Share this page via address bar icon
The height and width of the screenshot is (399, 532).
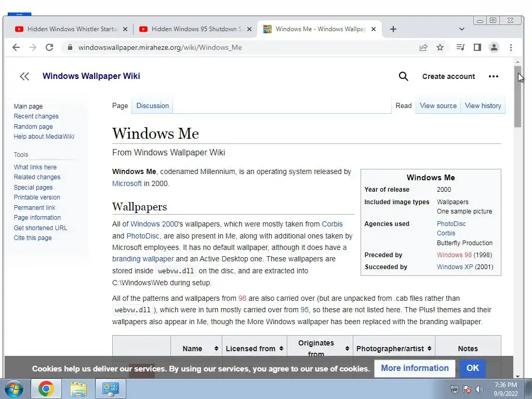coord(423,47)
